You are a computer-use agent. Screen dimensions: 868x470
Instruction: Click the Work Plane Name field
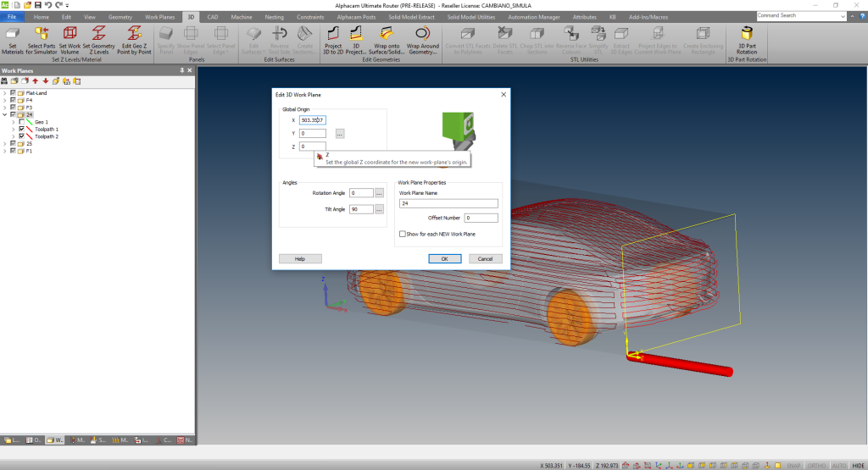[x=448, y=203]
